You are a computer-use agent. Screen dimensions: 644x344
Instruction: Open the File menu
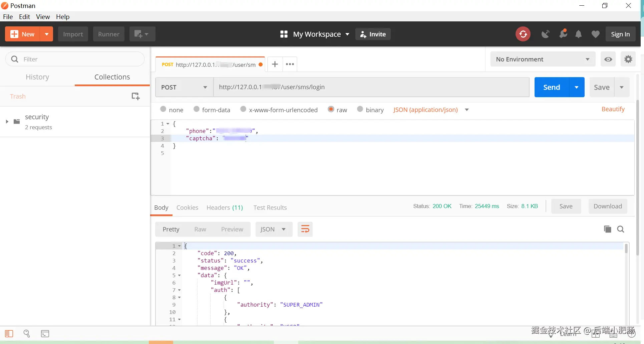point(8,17)
